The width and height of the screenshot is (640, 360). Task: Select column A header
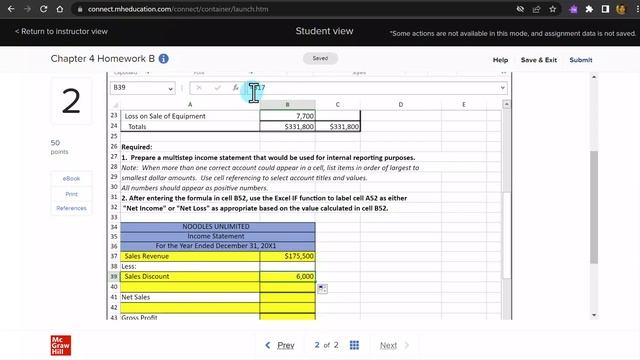(x=190, y=105)
